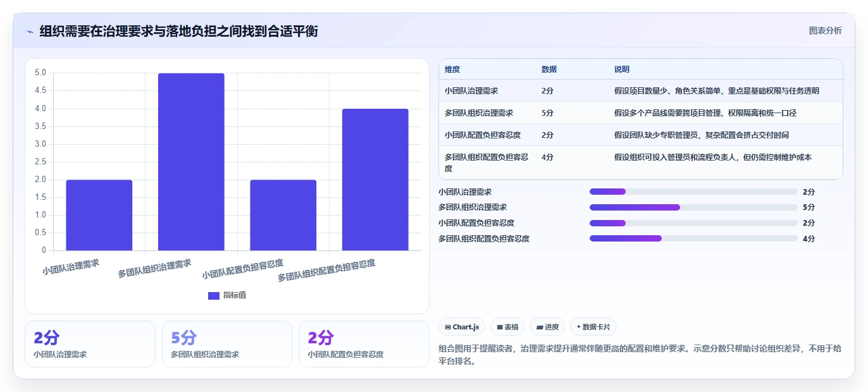Image resolution: width=868 pixels, height=392 pixels.
Task: Click the 小团队治理需求 progress bar
Action: [x=693, y=192]
